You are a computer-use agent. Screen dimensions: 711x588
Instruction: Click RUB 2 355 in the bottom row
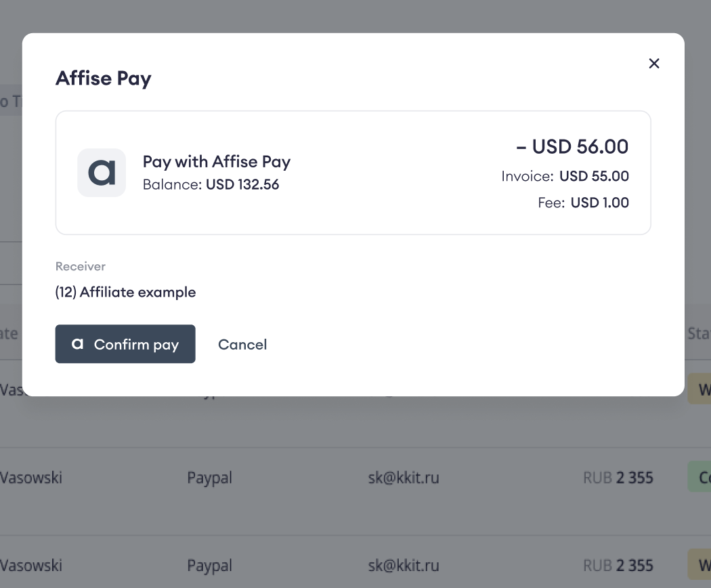(x=618, y=565)
